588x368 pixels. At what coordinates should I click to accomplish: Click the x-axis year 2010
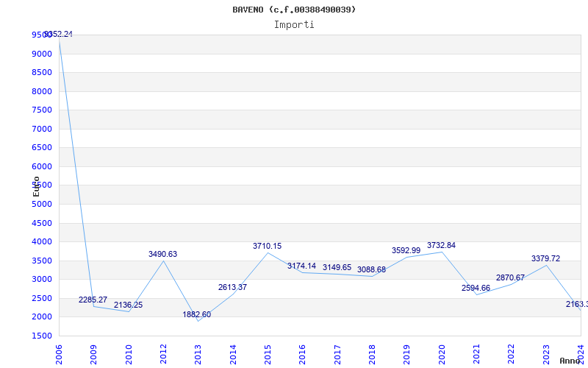point(129,355)
